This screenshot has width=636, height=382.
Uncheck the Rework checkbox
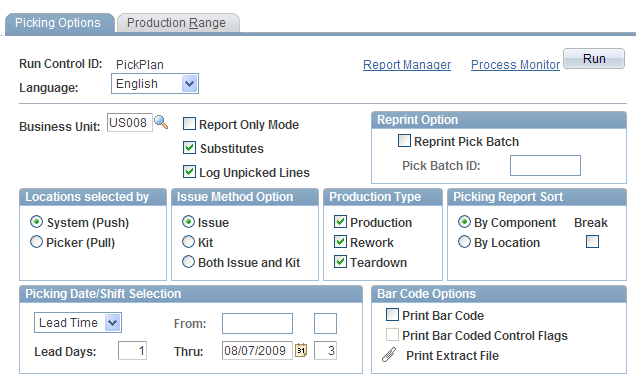pos(340,242)
